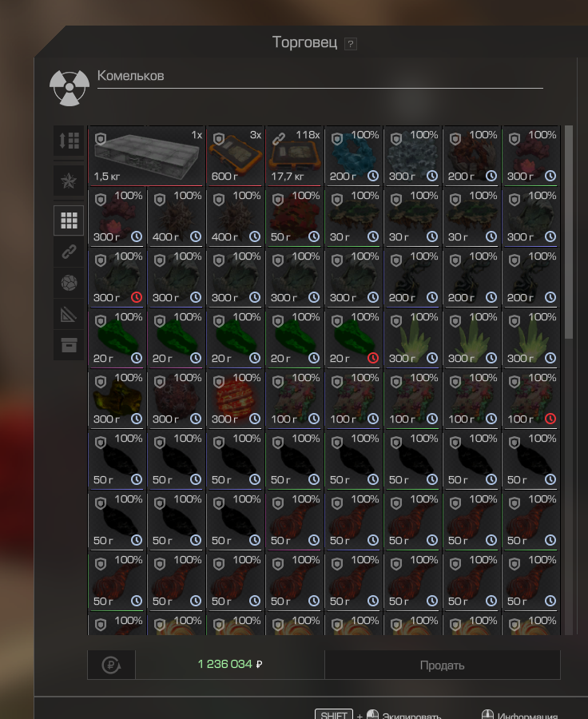The width and height of the screenshot is (588, 719).
Task: Click the total 1 236 034 ₽ value
Action: point(230,664)
